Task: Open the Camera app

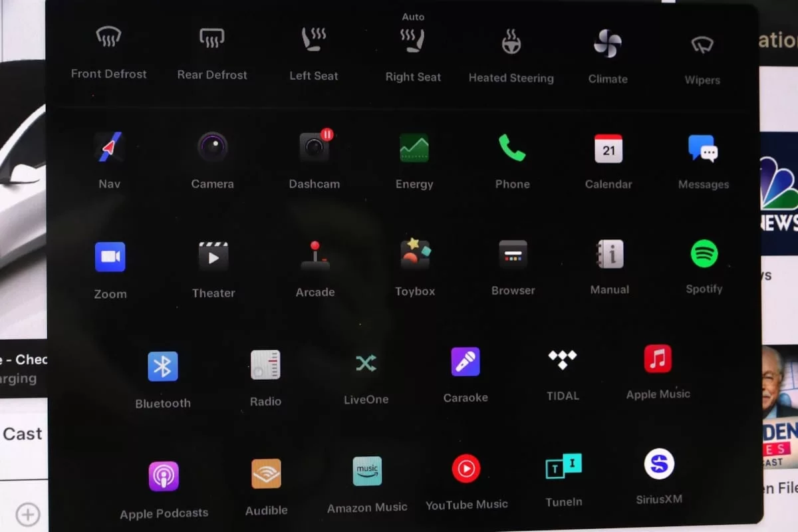Action: point(212,147)
